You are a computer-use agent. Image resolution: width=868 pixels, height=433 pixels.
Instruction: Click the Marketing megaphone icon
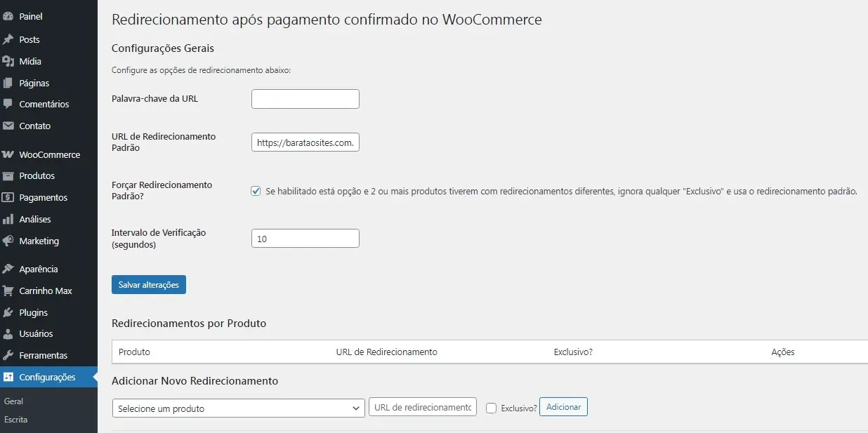8,241
